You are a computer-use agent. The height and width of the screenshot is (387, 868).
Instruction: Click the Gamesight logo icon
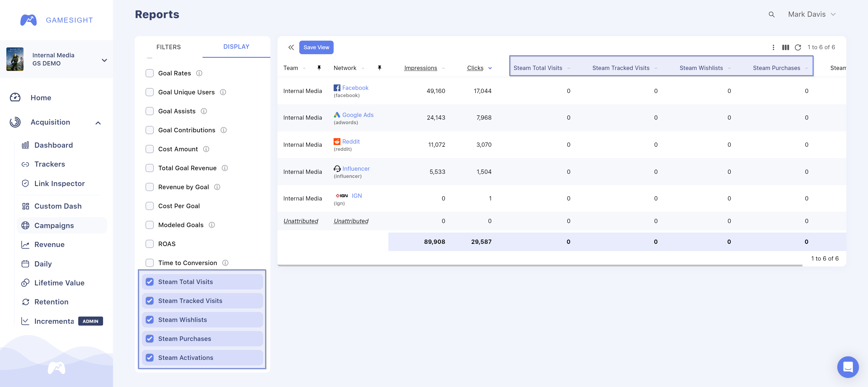[28, 20]
